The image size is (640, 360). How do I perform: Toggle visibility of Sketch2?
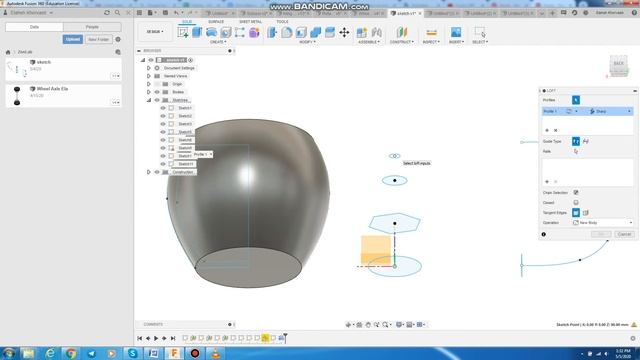click(x=163, y=116)
